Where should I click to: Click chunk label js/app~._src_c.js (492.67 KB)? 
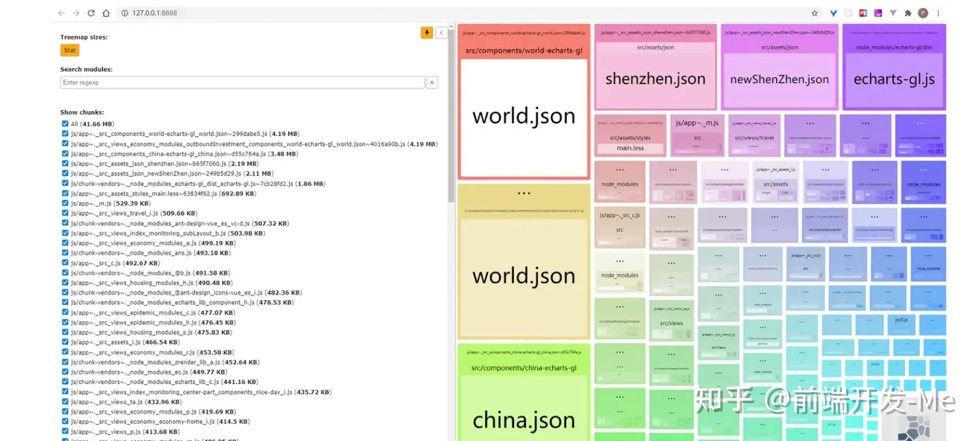click(x=115, y=263)
